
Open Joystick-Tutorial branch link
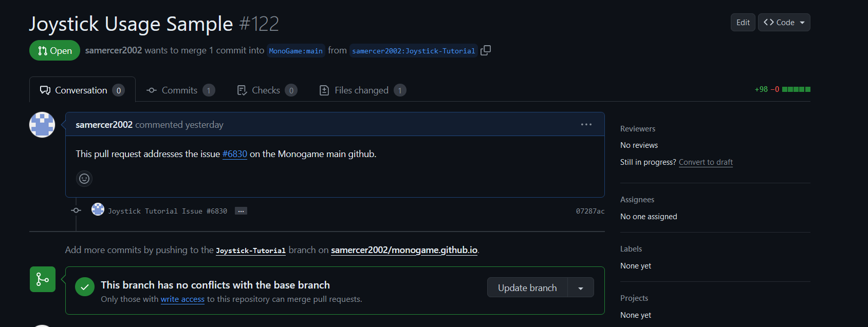251,251
